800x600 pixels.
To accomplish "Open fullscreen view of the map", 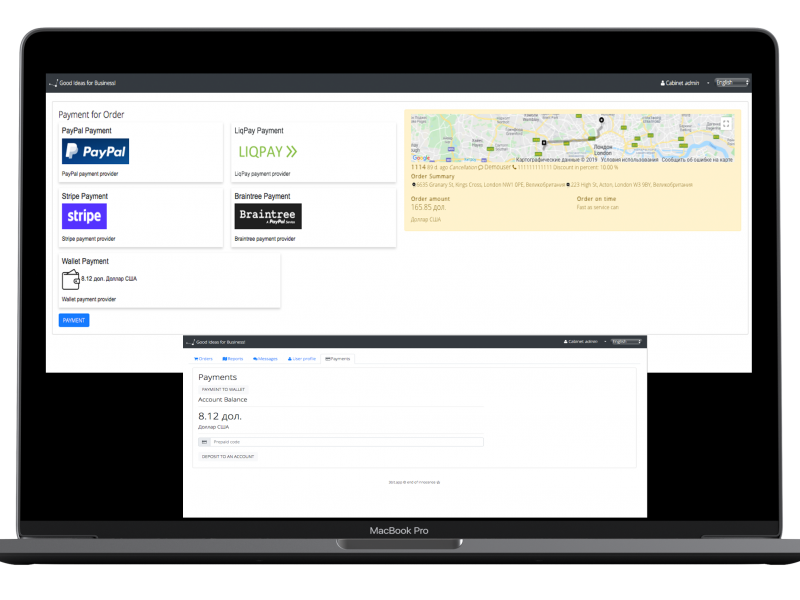I will tap(726, 124).
